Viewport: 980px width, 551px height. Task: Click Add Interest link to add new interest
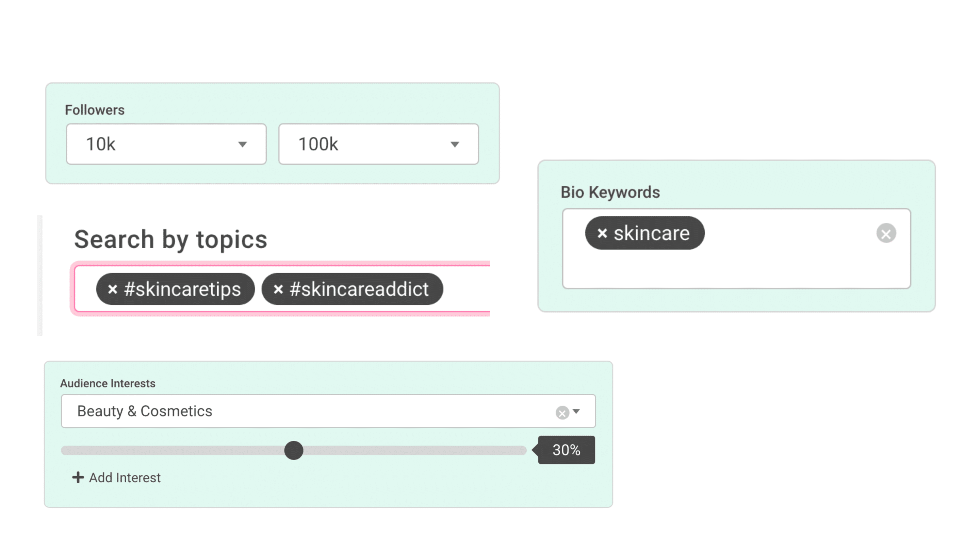117,478
